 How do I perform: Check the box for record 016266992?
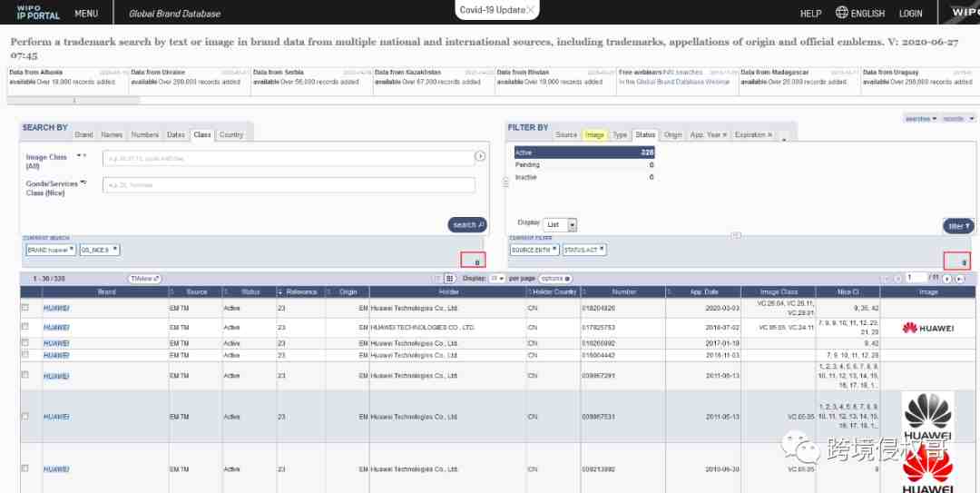tap(25, 342)
